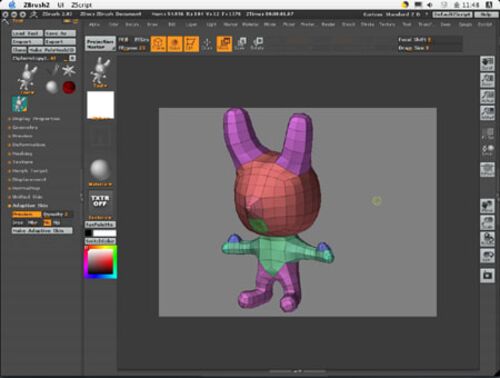Click the red sphere tool in the Tool palette
The width and height of the screenshot is (500, 378).
point(69,87)
